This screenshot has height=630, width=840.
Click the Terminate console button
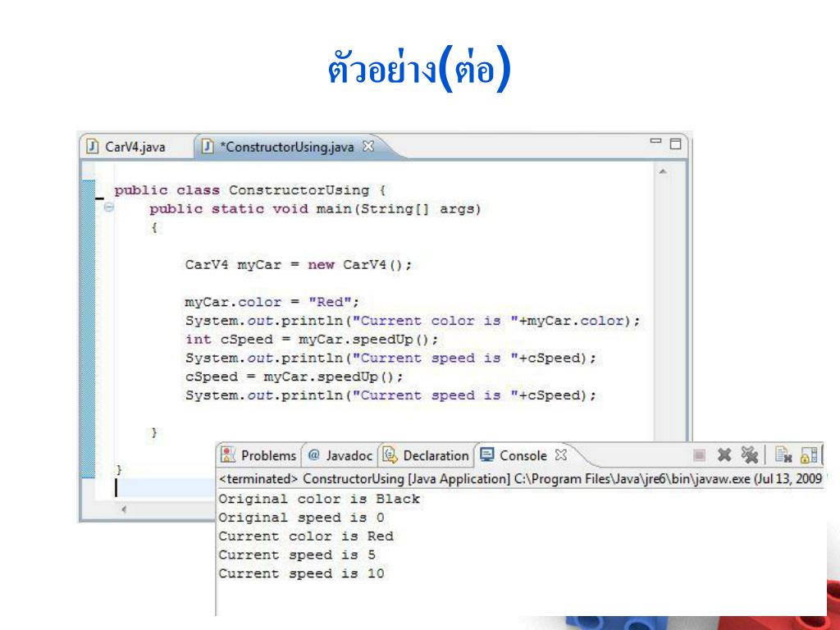click(x=699, y=455)
